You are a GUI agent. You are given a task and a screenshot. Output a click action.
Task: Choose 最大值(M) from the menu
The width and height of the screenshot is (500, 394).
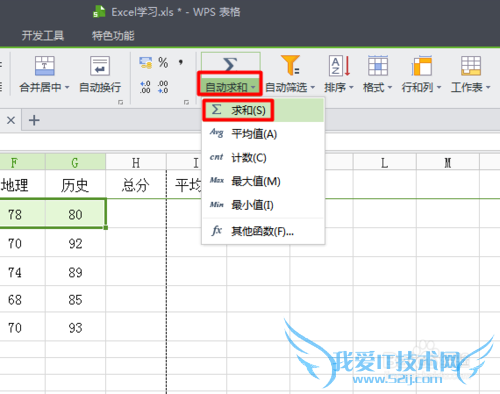click(263, 181)
